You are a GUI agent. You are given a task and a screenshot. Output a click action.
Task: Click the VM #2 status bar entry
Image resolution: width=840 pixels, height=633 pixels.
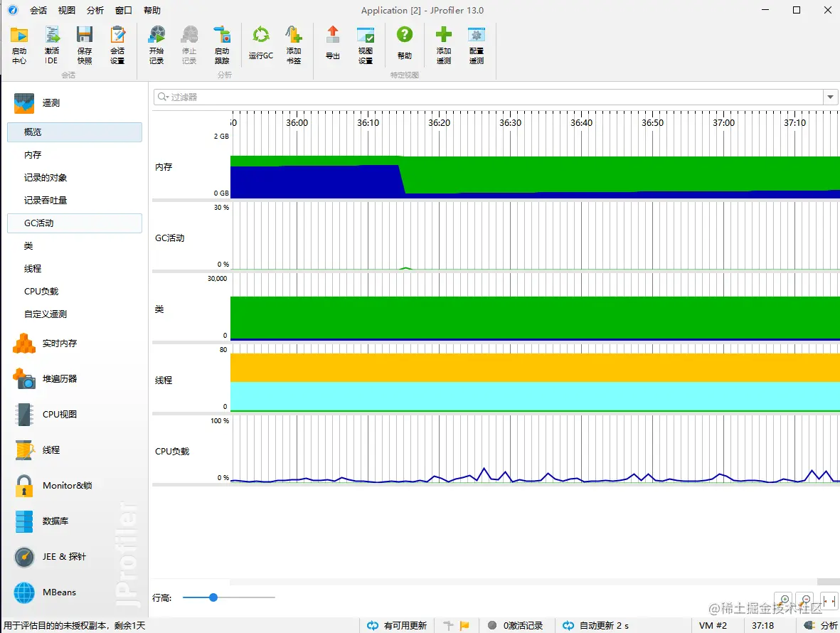click(713, 625)
